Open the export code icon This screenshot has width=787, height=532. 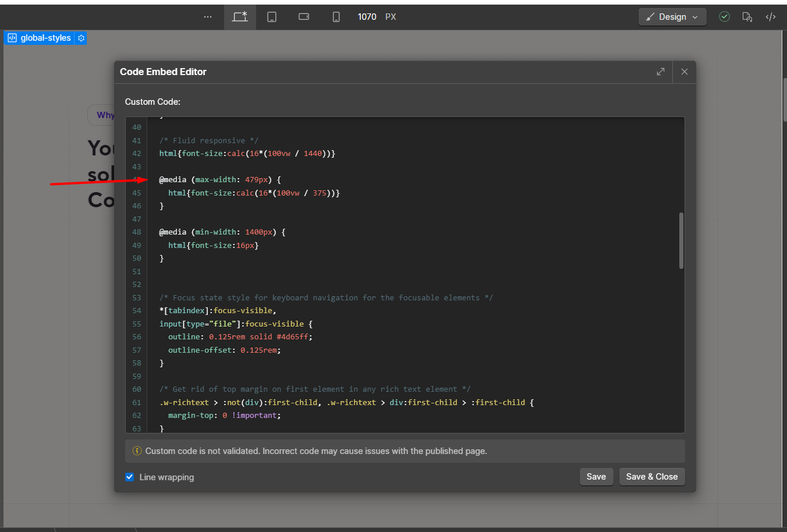771,17
